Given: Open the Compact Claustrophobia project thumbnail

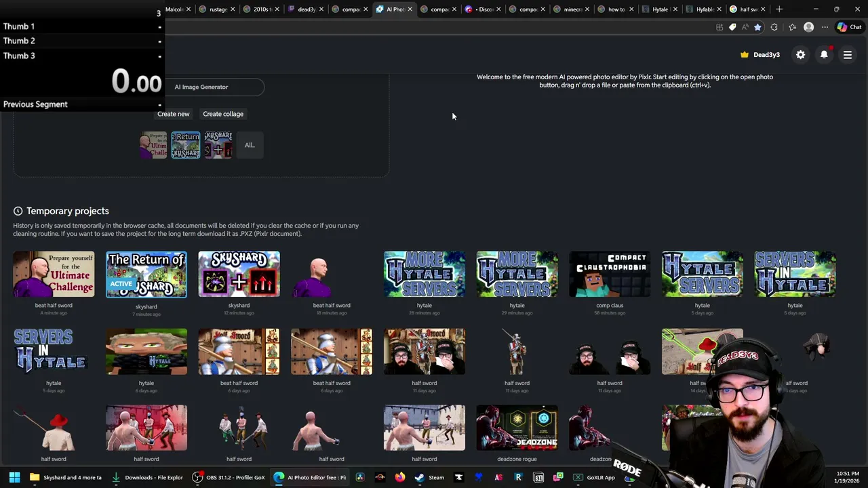Looking at the screenshot, I should point(610,274).
